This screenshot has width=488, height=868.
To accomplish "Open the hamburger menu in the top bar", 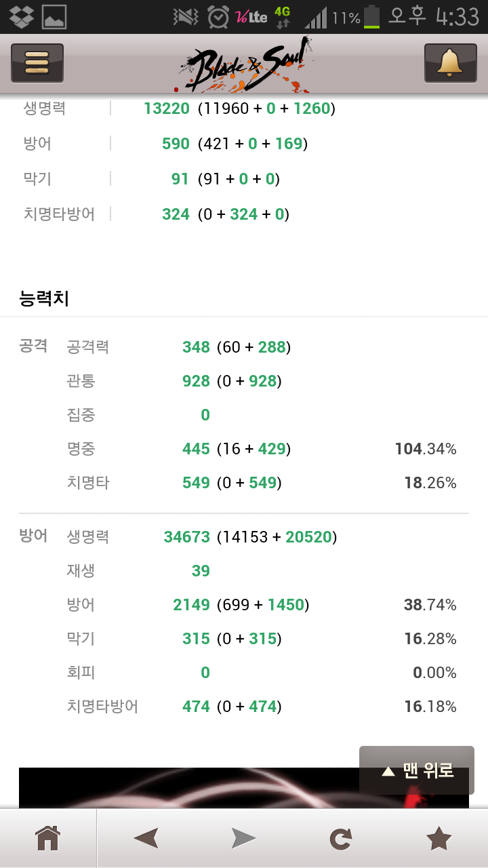I will coord(37,62).
